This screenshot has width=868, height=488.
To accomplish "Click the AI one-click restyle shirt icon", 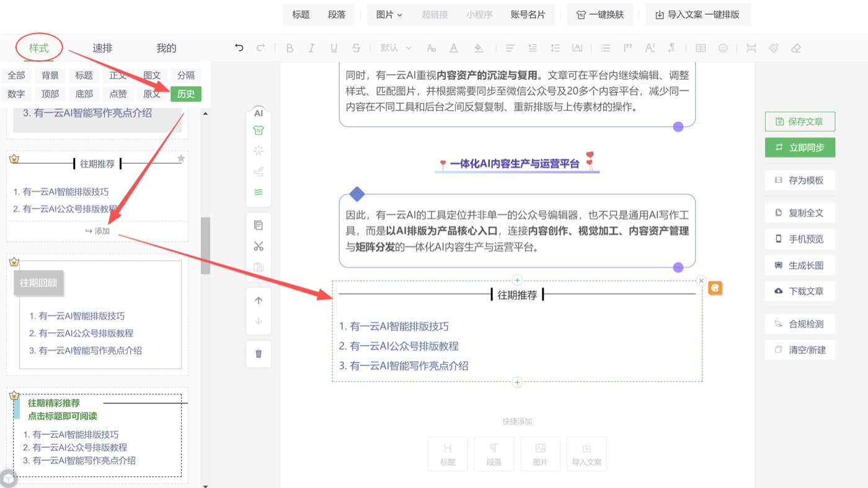I will coord(259,130).
